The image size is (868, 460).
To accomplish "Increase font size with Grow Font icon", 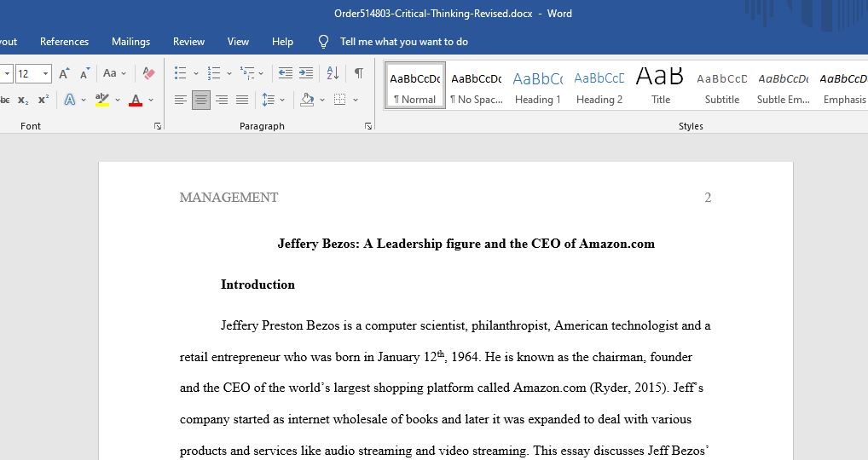I will tap(64, 73).
